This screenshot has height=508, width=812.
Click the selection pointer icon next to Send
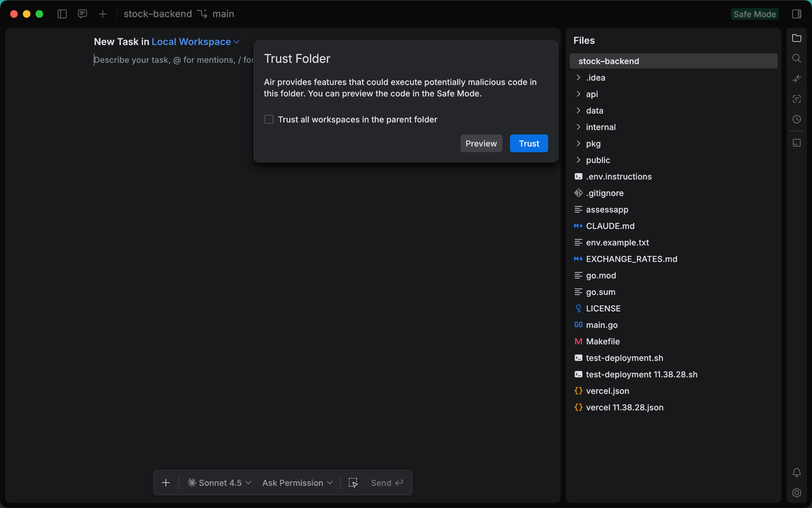pyautogui.click(x=353, y=483)
